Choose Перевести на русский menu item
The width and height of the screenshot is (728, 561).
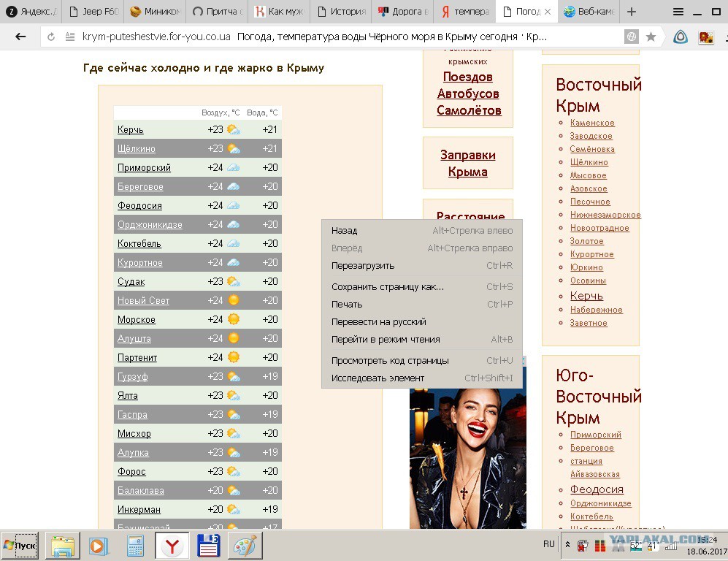(421, 322)
